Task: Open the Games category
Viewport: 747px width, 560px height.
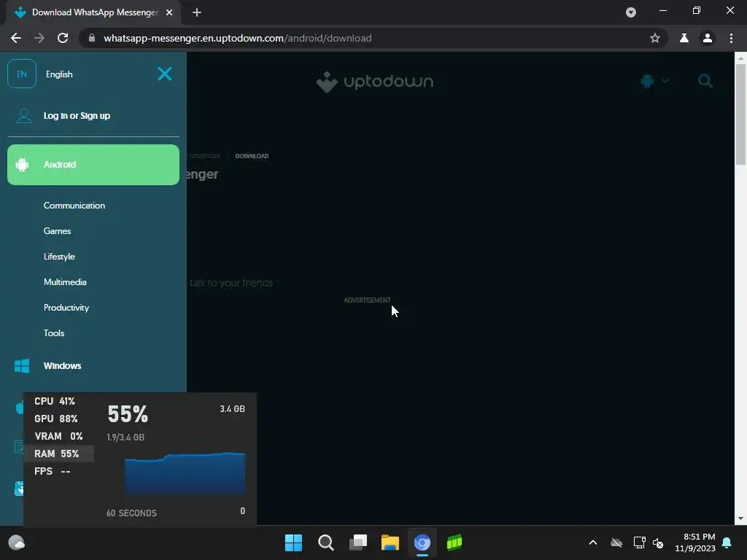Action: click(x=57, y=231)
